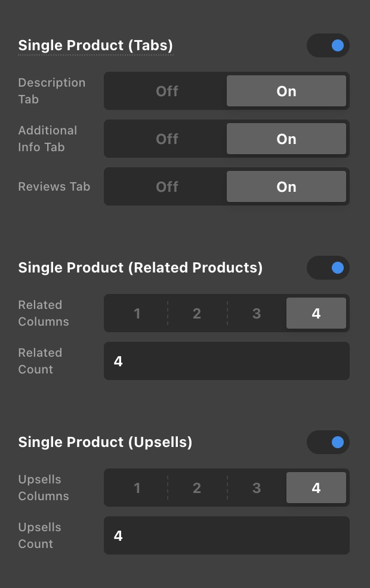
Task: Select 4 for Upsells Columns
Action: (316, 488)
